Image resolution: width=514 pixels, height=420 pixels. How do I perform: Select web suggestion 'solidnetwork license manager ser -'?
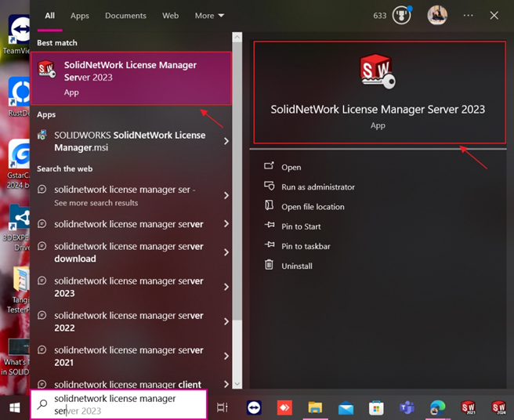131,196
